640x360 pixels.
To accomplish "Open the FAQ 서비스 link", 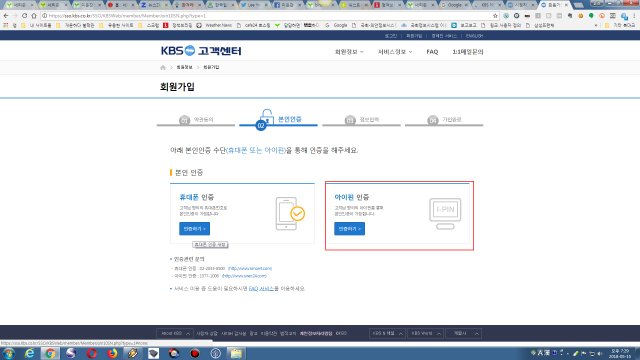I will click(x=261, y=289).
